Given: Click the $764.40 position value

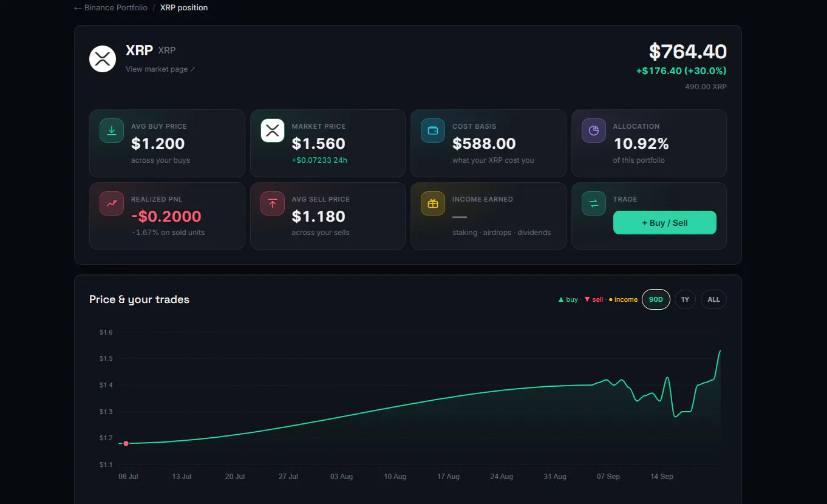Looking at the screenshot, I should pos(688,52).
